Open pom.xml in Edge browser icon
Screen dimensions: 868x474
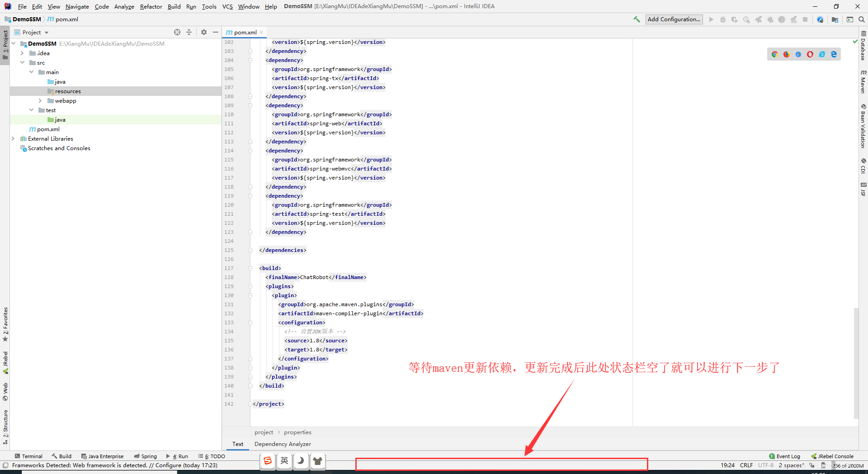(x=834, y=54)
